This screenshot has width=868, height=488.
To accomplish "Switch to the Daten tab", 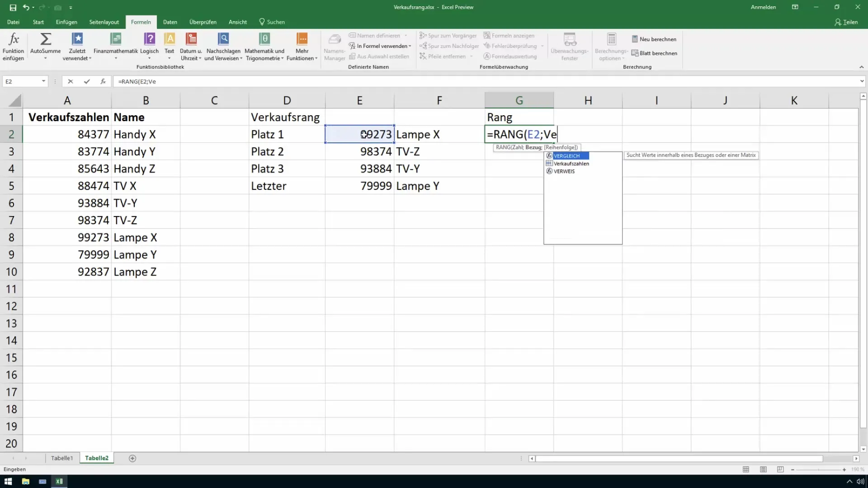I will click(170, 22).
